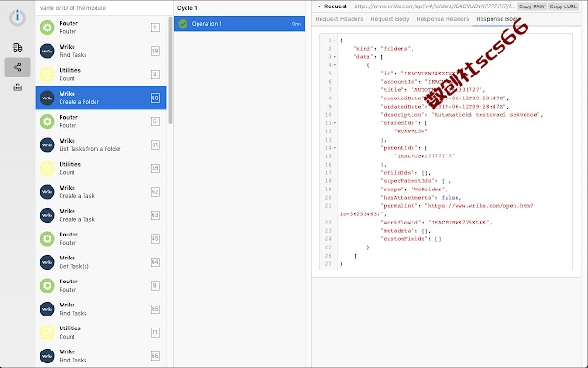Screen dimensions: 588x368
Task: Fold the "data" array at line 3
Action: coord(334,57)
